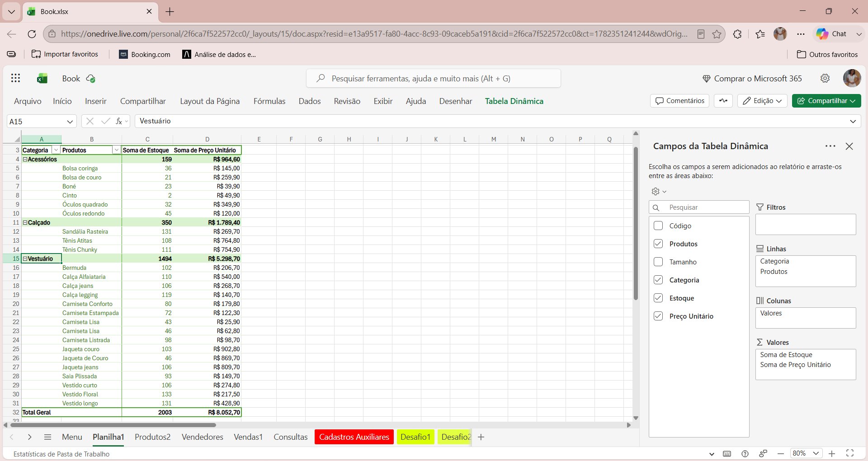This screenshot has width=868, height=461.
Task: Toggle the reading view icon in address bar
Action: click(x=701, y=34)
